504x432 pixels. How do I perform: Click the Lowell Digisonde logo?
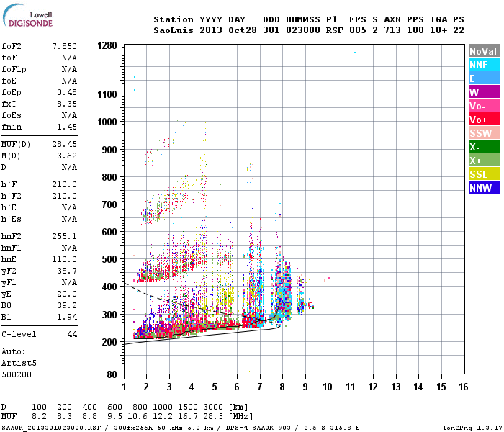click(x=27, y=15)
